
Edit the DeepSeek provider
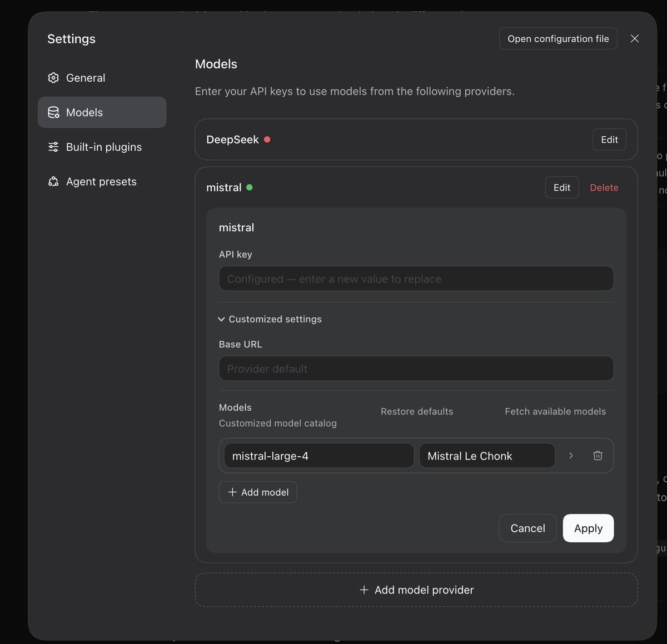[609, 139]
